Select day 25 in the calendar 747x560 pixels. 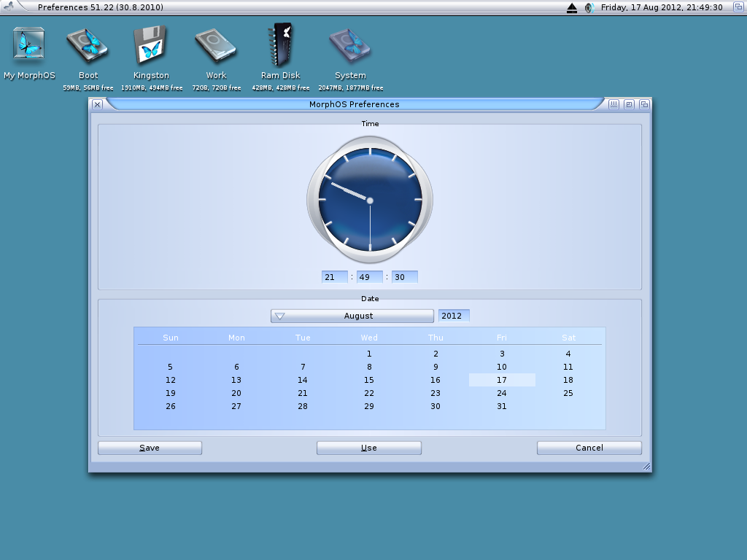click(568, 393)
